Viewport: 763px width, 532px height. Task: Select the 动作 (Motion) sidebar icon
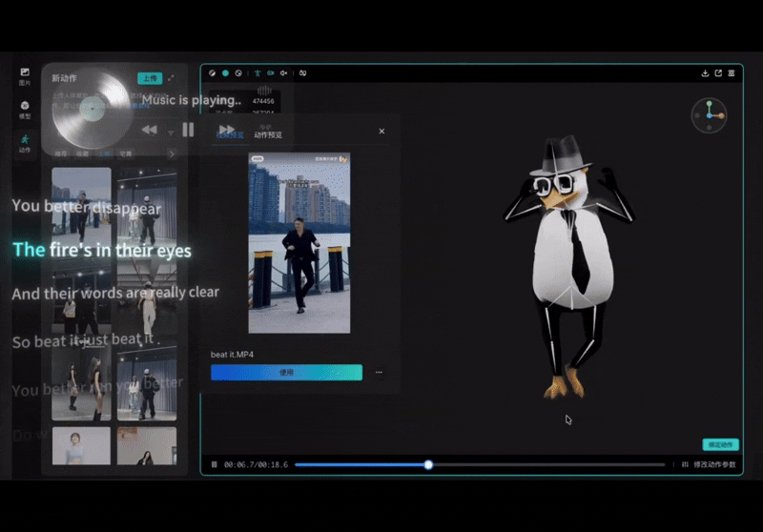point(25,142)
